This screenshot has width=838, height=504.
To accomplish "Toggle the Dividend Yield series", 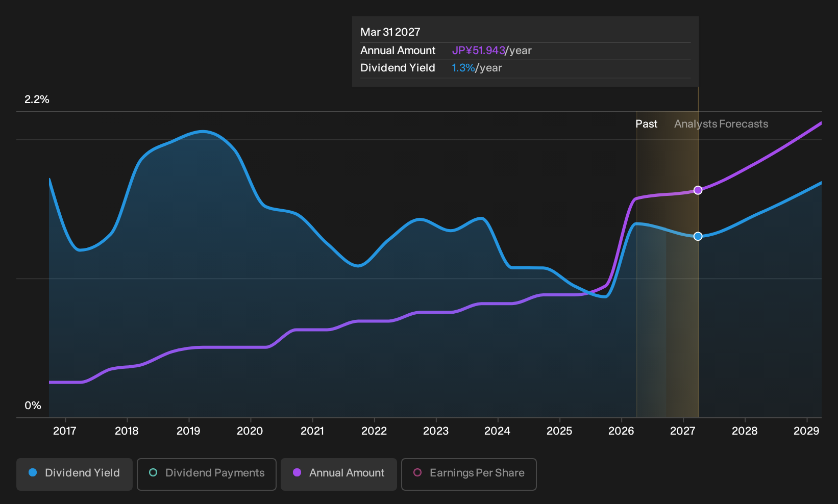I will (x=75, y=474).
